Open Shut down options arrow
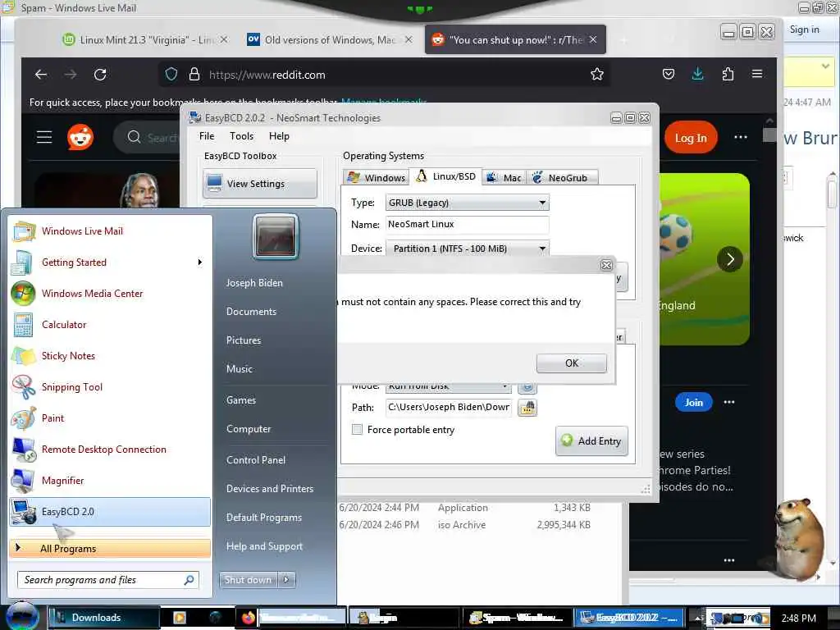The image size is (840, 630). coord(286,580)
